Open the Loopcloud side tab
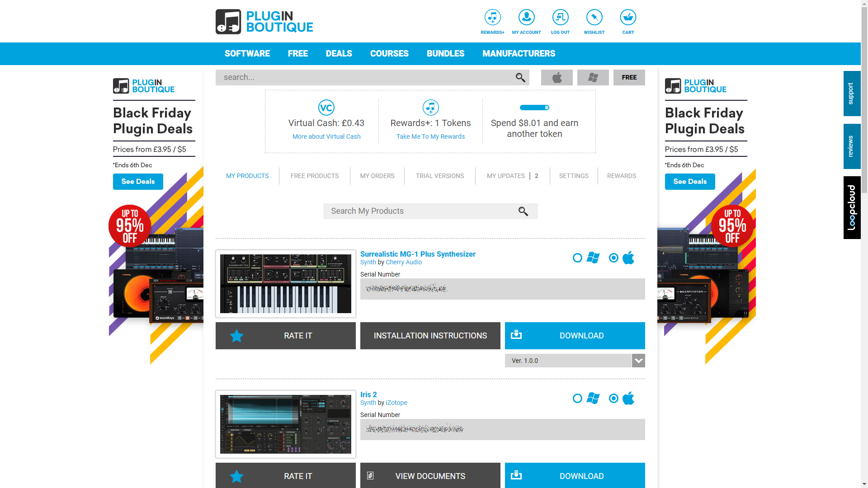Viewport: 868px width, 488px height. click(852, 207)
